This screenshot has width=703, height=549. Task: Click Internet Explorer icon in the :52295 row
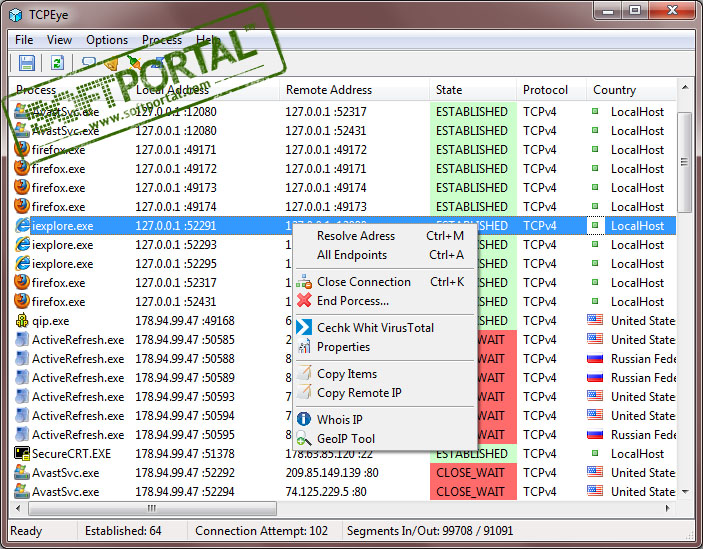[x=22, y=263]
